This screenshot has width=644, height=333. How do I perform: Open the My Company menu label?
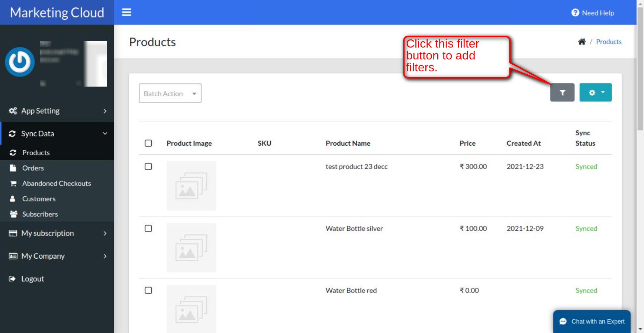43,256
